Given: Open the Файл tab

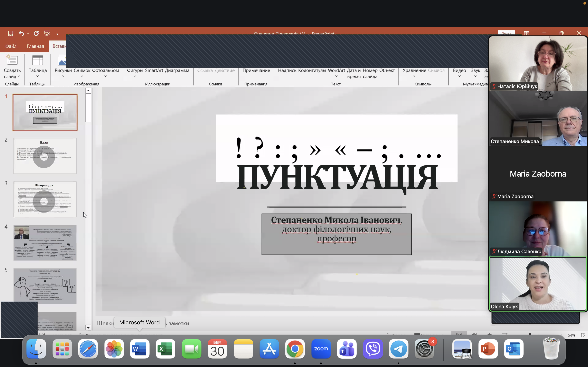Looking at the screenshot, I should tap(11, 46).
